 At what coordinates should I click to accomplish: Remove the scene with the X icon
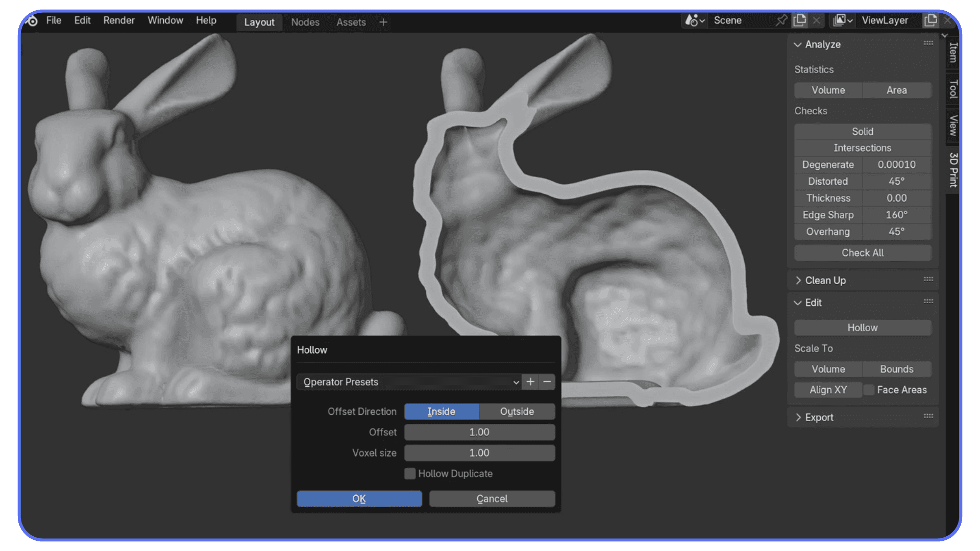(x=817, y=20)
